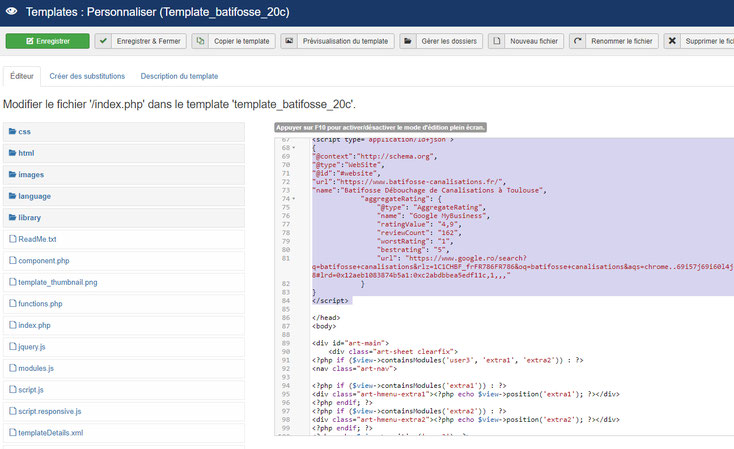Click the image icon on Prévisualisation du template
The width and height of the screenshot is (734, 449).
pyautogui.click(x=289, y=41)
